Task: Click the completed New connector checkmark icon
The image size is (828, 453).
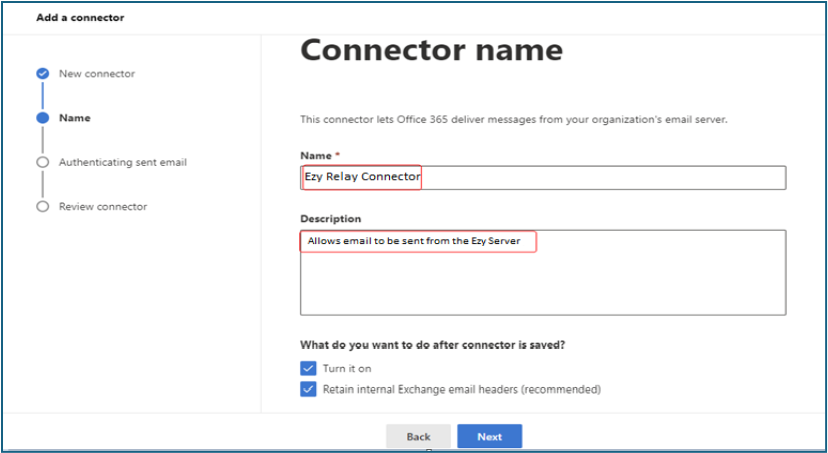Action: point(43,74)
